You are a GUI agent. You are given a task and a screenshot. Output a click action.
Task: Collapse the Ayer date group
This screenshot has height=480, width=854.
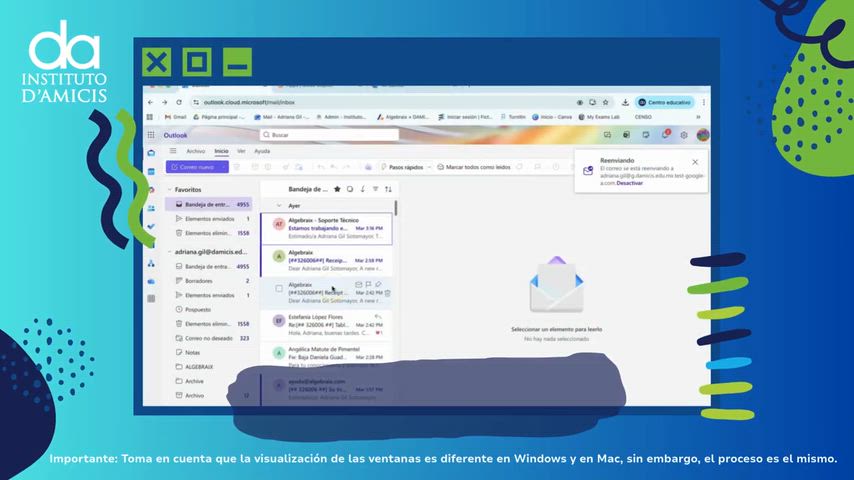point(279,206)
